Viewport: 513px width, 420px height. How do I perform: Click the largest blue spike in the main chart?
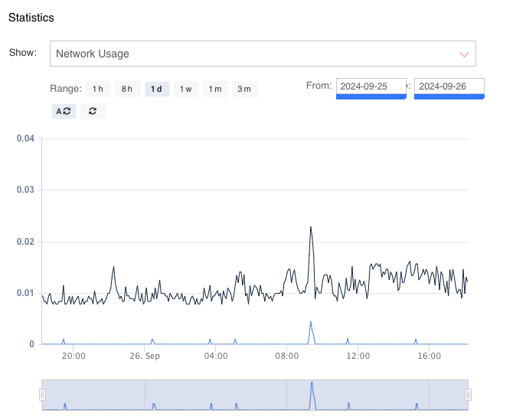[311, 323]
